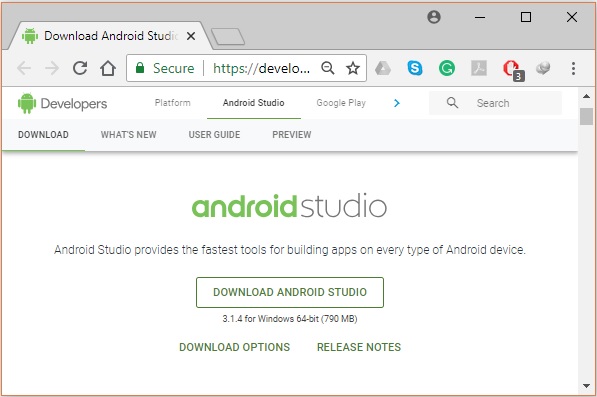
Task: Open the Chrome three-dot menu
Action: coord(573,69)
